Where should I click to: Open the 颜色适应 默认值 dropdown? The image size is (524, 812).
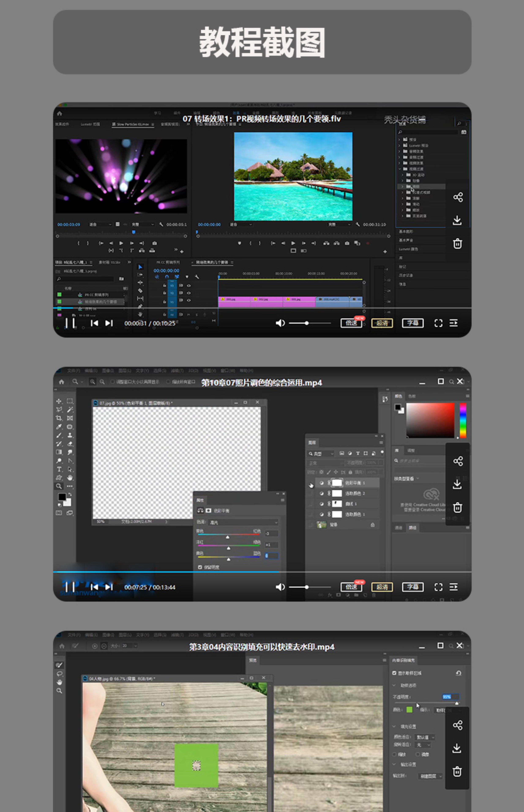point(425,737)
